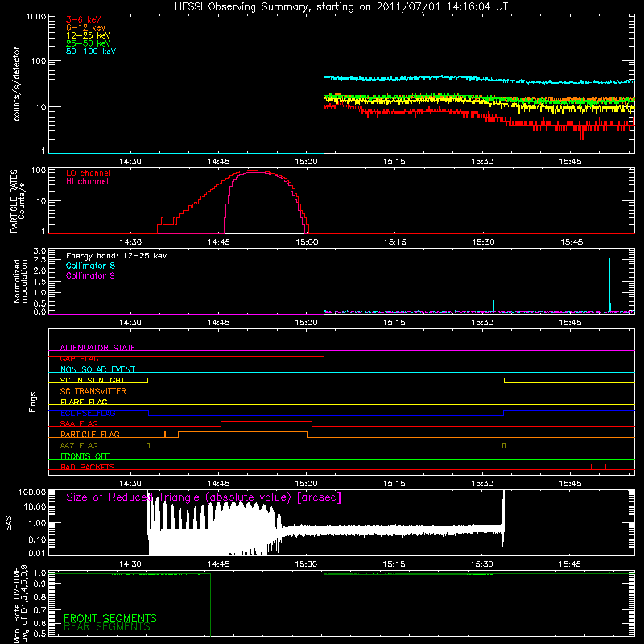This screenshot has width=644, height=644.
Task: Click the 14:30 time label under SAS plot
Action: point(130,564)
